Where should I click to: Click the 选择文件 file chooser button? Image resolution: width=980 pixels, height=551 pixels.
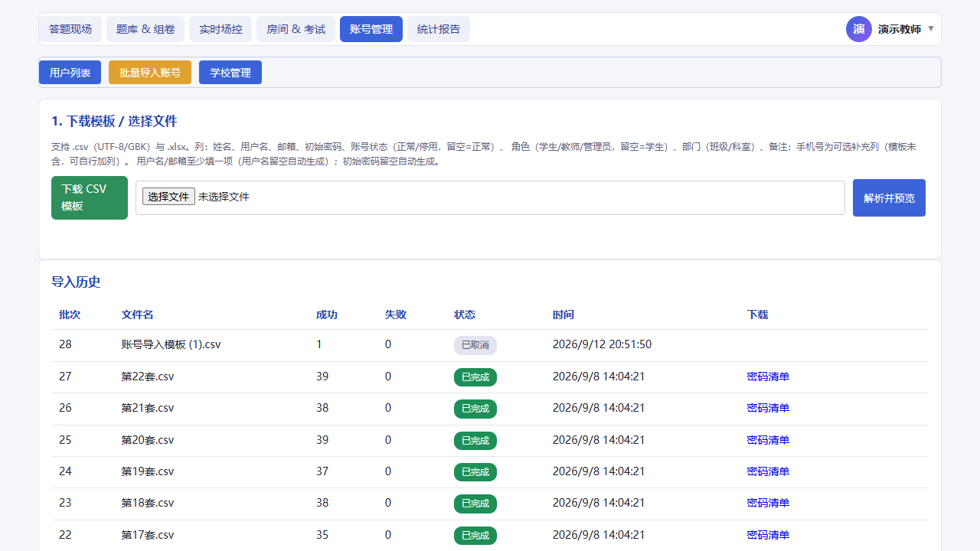click(168, 197)
